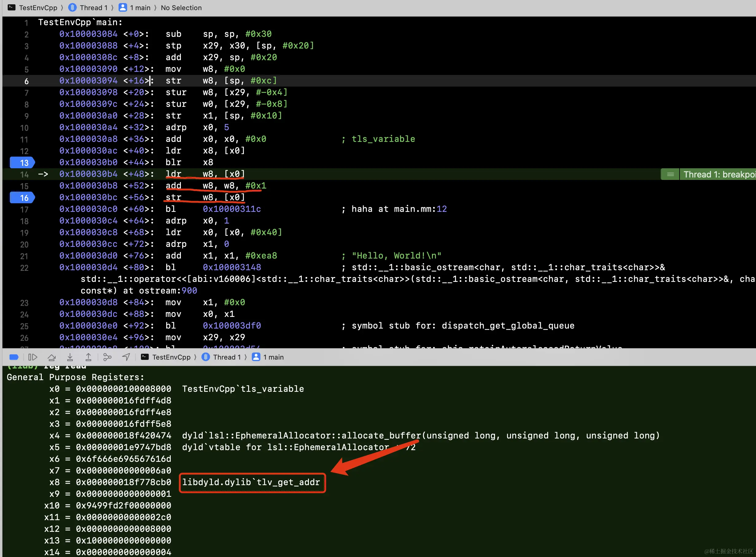Click the Step into icon
This screenshot has width=756, height=557.
70,357
